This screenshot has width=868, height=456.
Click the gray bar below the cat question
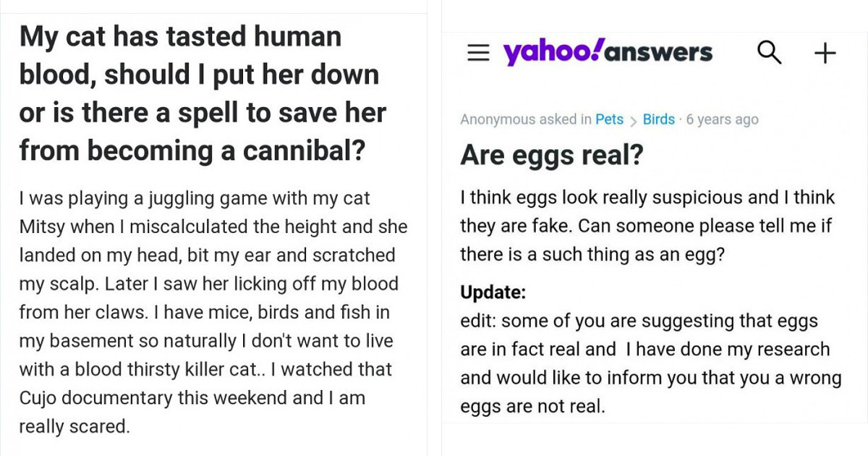pyautogui.click(x=213, y=452)
